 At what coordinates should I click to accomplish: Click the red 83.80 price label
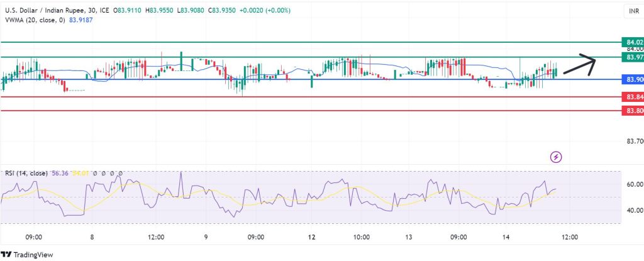pos(633,111)
